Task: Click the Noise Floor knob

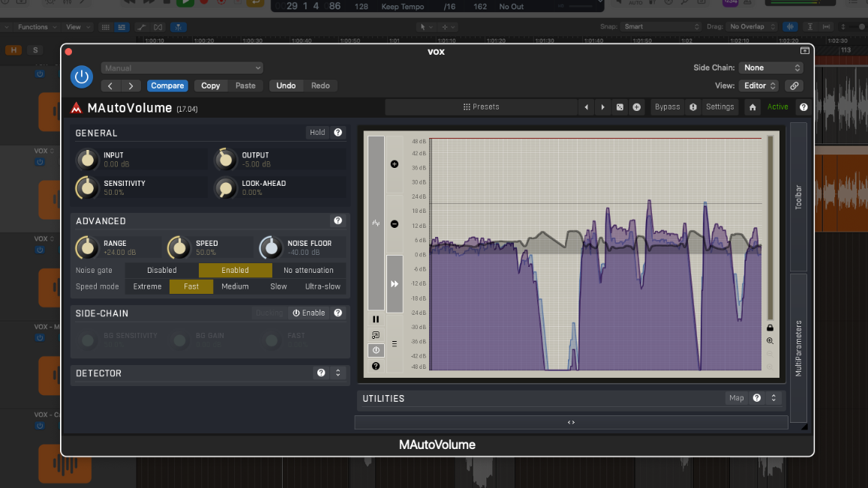Action: (271, 247)
